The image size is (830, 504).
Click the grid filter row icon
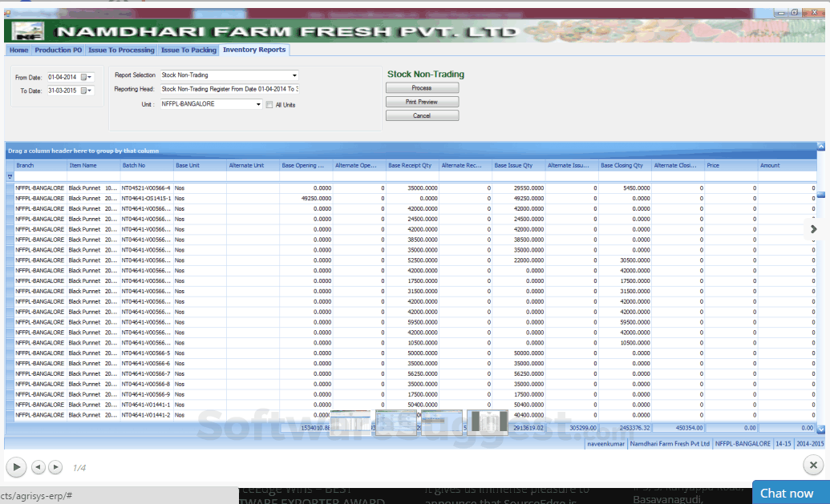(10, 176)
